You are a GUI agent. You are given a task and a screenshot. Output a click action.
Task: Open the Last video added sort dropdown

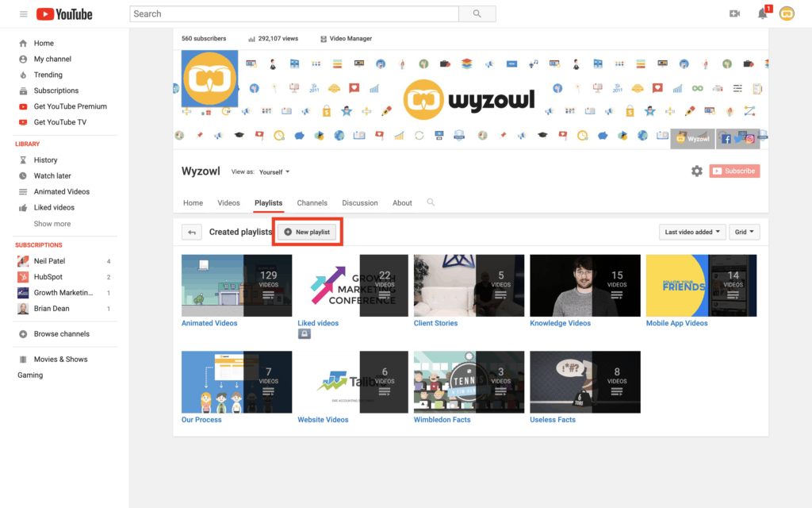coord(691,233)
